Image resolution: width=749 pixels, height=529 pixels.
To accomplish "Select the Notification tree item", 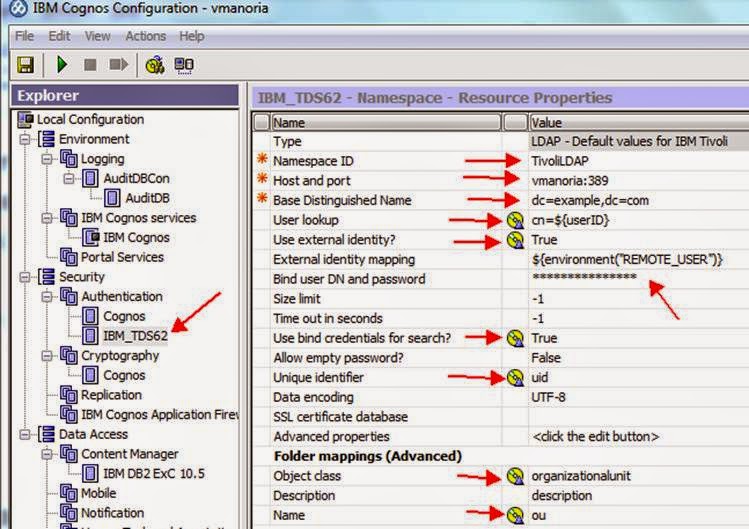I will coord(112,513).
